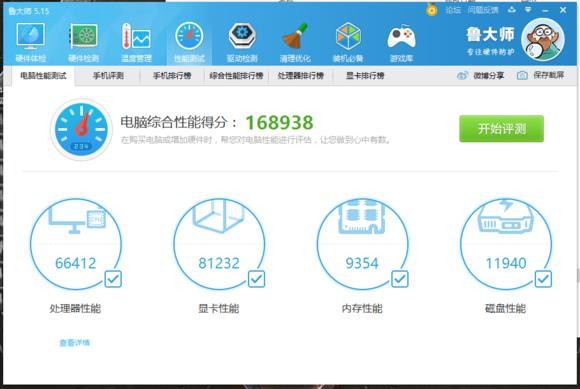580x389 pixels.
Task: Select the 性能测试 gauge icon
Action: click(x=189, y=36)
